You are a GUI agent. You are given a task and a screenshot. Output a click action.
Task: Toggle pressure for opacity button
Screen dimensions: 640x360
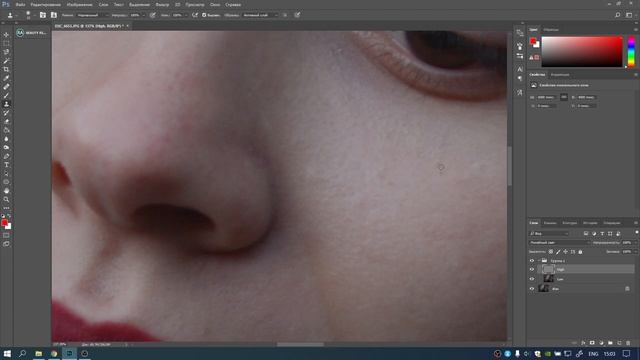(153, 15)
